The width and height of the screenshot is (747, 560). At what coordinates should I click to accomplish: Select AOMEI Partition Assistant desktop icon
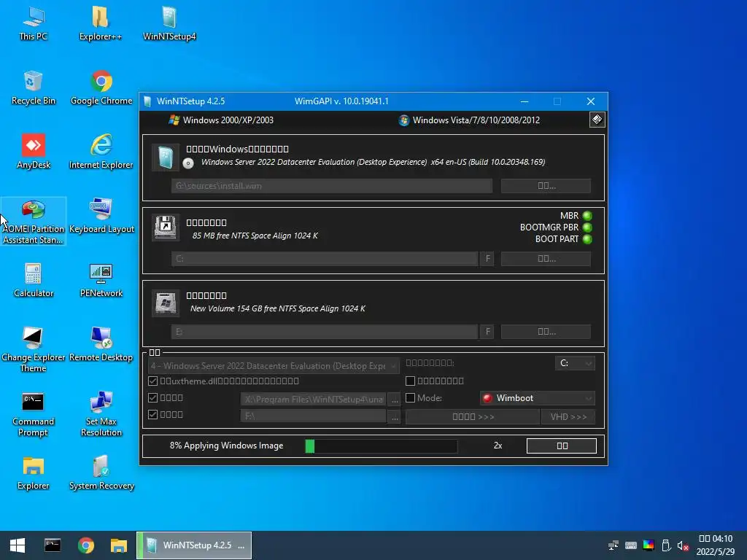pyautogui.click(x=34, y=221)
